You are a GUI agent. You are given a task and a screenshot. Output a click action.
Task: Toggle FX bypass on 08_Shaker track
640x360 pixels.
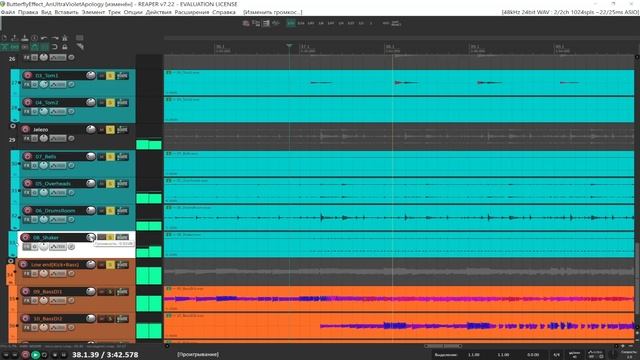(x=35, y=247)
